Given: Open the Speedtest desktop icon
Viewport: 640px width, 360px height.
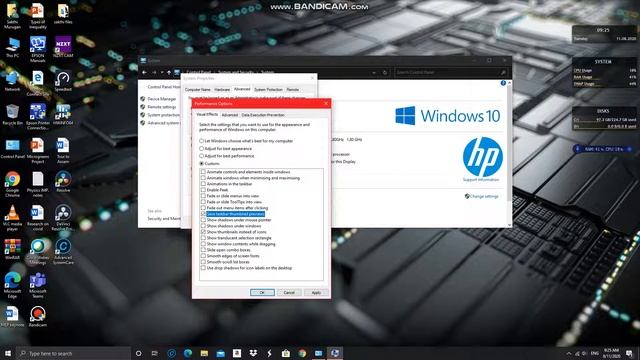Looking at the screenshot, I should 63,81.
